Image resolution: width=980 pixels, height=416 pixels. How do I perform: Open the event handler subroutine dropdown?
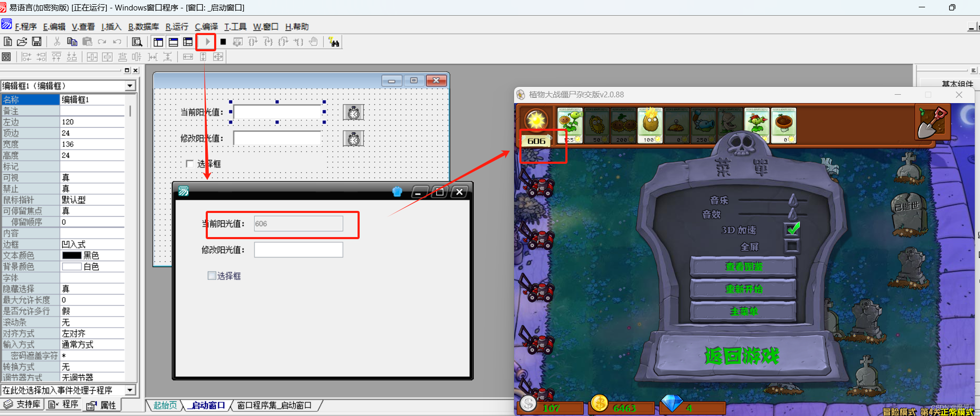click(130, 390)
